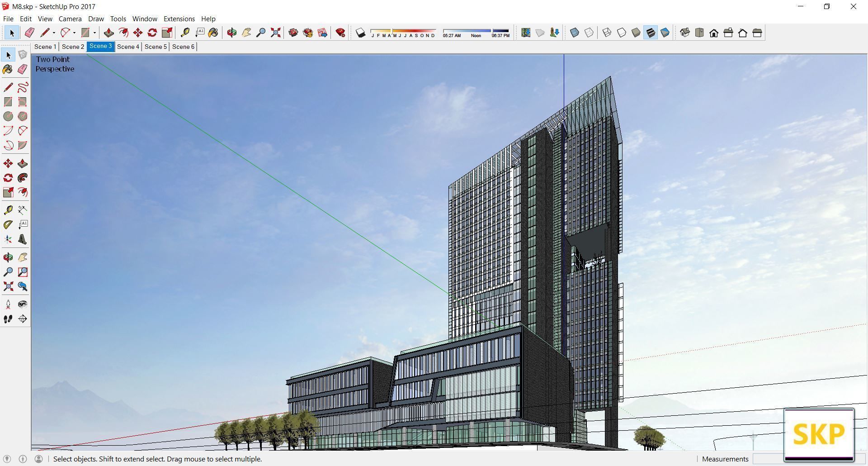Choose the Dimension tool
868x466 pixels.
click(23, 210)
